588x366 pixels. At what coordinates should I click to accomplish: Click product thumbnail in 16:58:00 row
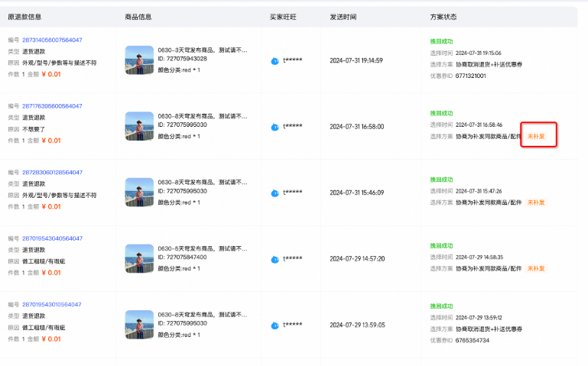coord(139,126)
